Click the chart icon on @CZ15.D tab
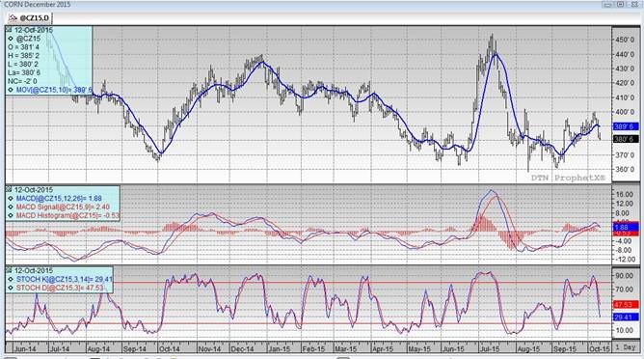 coord(13,18)
